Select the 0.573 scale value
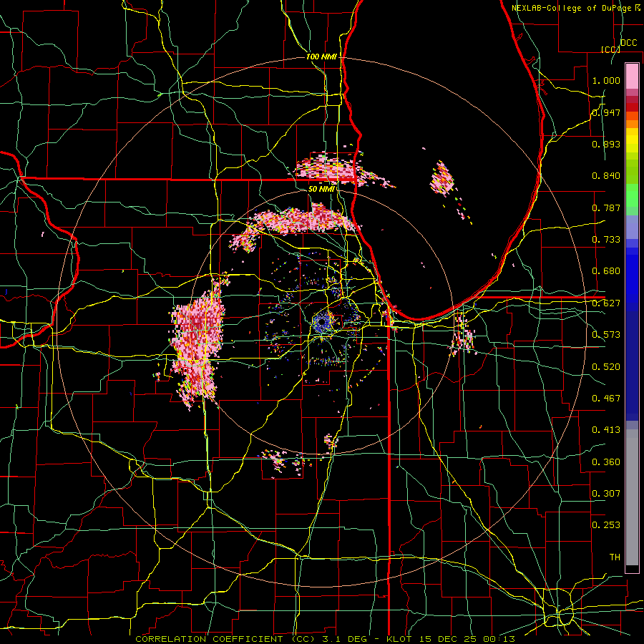Viewport: 644px width, 644px height. coord(606,335)
